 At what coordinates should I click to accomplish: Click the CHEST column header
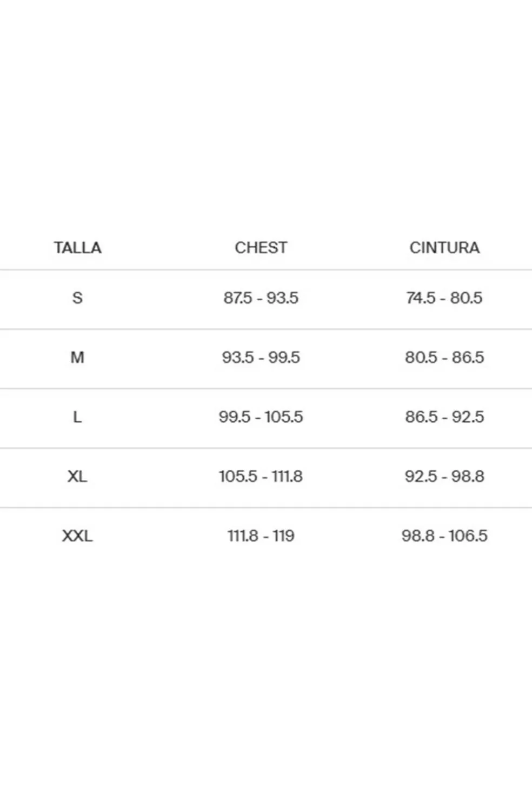click(x=261, y=248)
